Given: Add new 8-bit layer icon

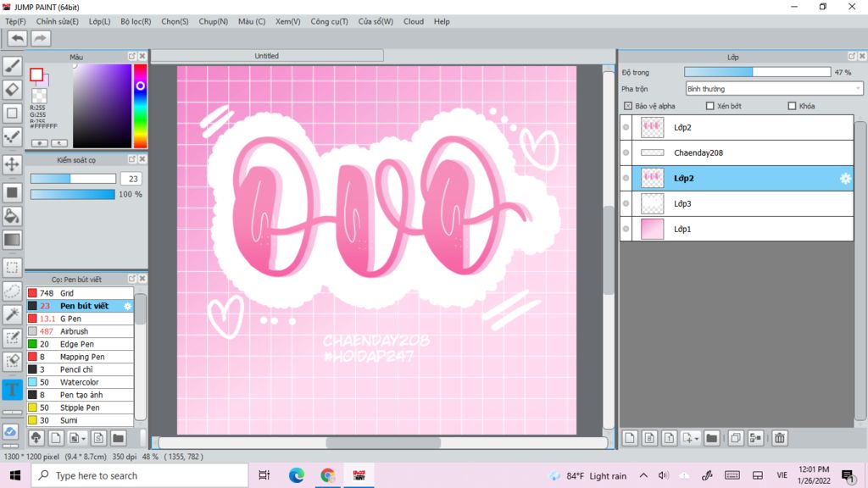Looking at the screenshot, I should [649, 438].
